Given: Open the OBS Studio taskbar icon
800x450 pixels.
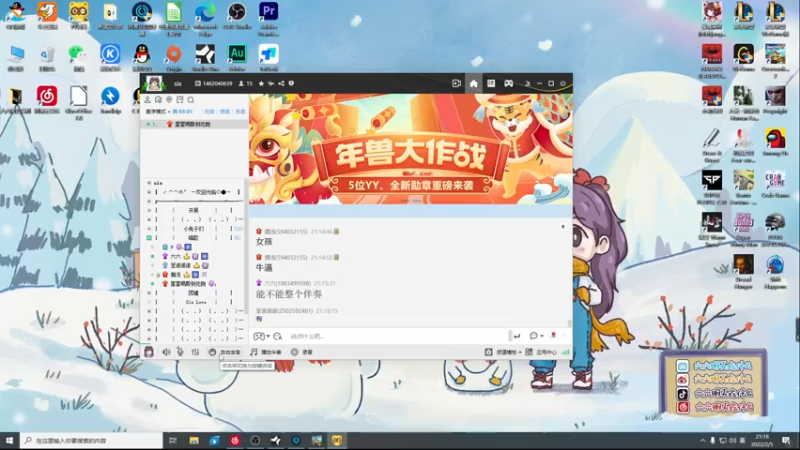Looking at the screenshot, I should click(255, 440).
